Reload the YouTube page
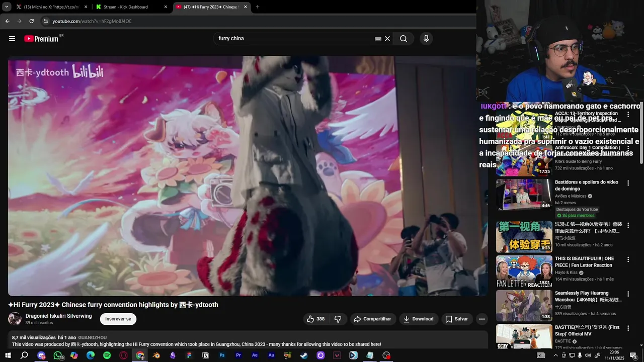The image size is (644, 362). 31,21
